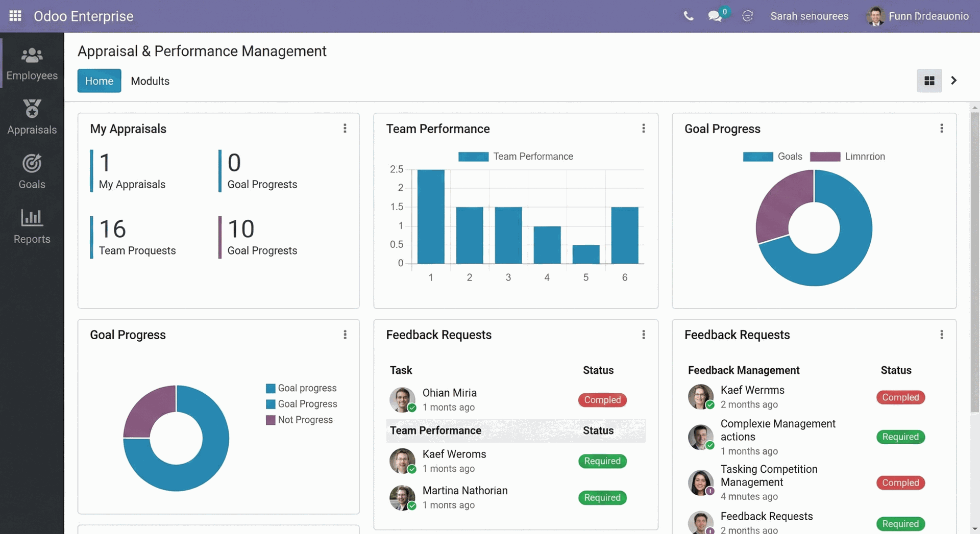Click the phone icon in top bar
The height and width of the screenshot is (534, 980).
pyautogui.click(x=688, y=16)
